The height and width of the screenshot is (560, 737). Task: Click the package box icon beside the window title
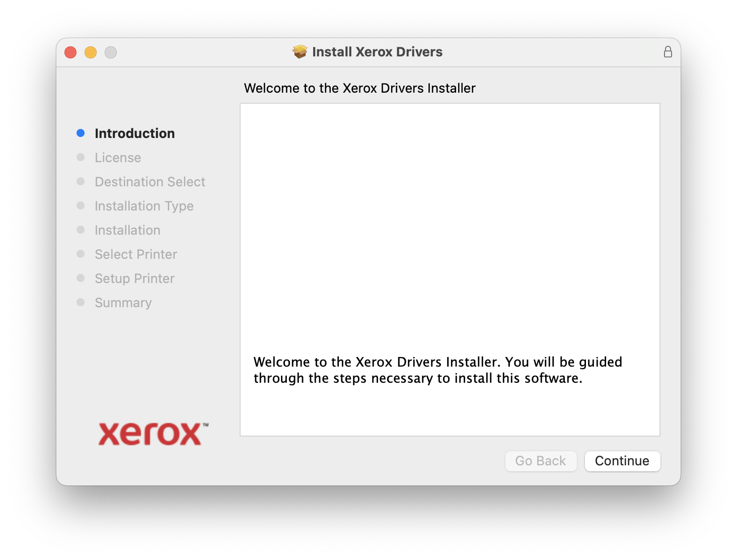point(300,52)
